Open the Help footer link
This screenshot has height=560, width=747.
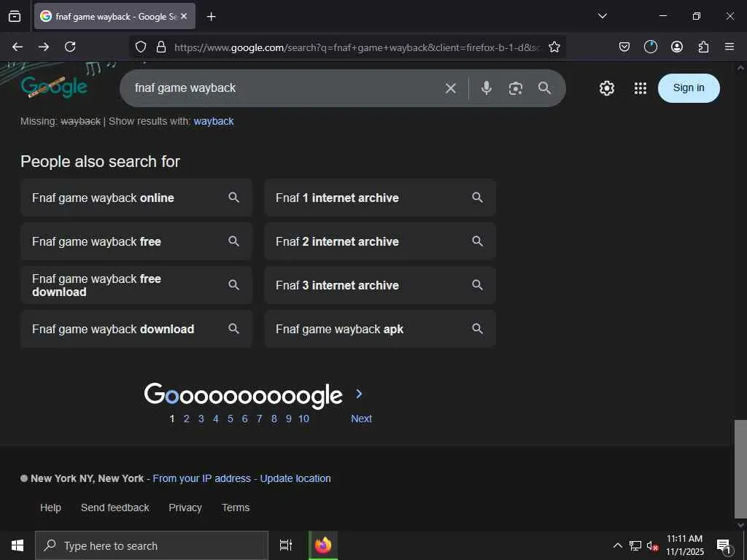click(x=50, y=507)
